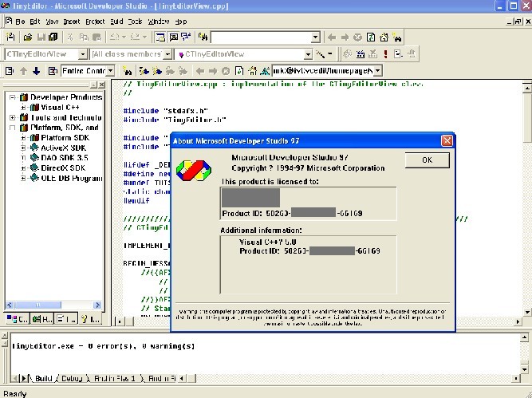
Task: Click the Home house icon in standard toolbar
Action: [384, 37]
